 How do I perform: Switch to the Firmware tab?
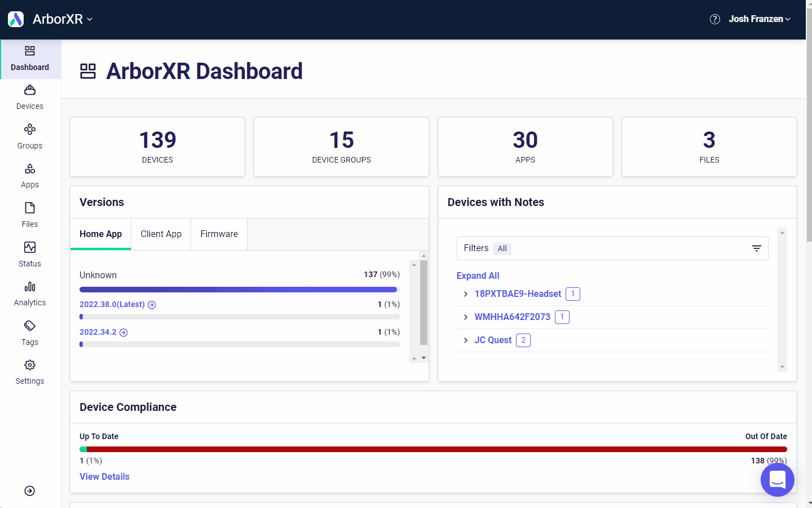219,234
